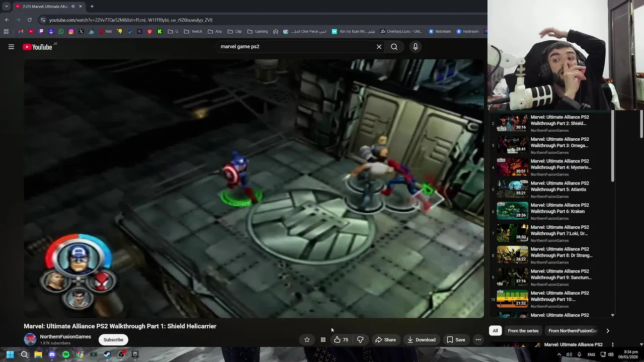Open the Chrome apps grid bookmark
The image size is (644, 362).
pyautogui.click(x=6, y=32)
